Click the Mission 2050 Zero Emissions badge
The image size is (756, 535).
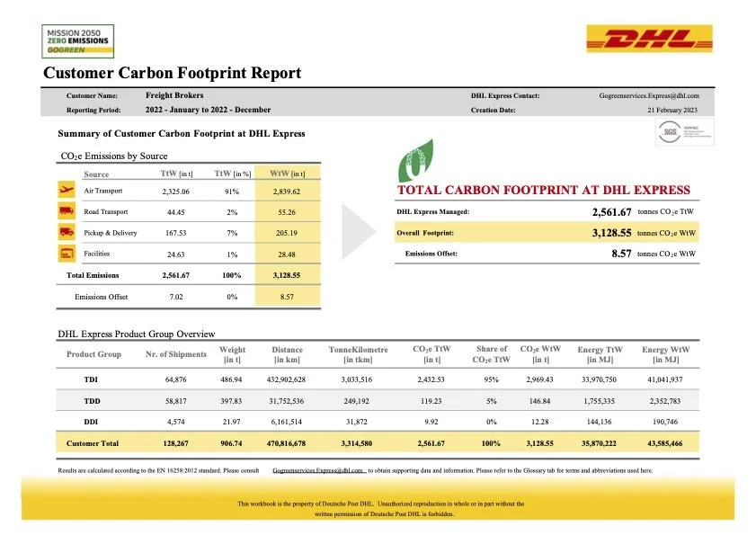tap(77, 41)
